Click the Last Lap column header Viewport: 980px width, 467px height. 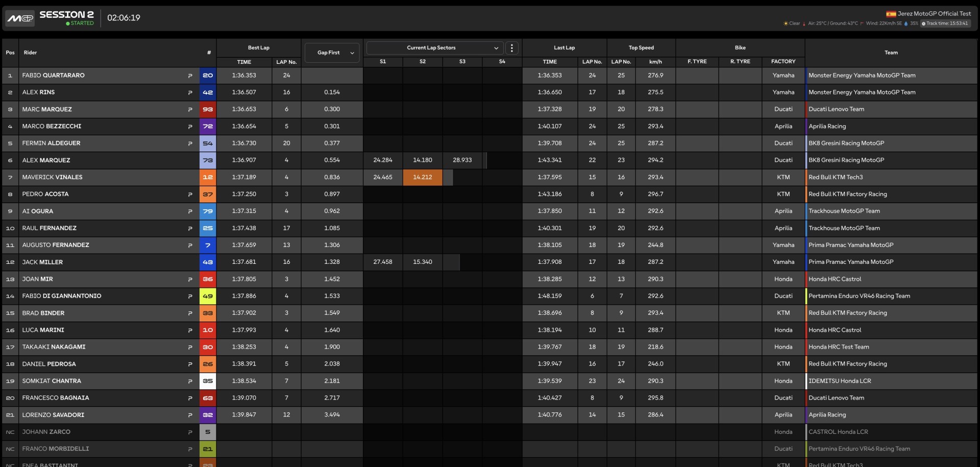coord(565,48)
